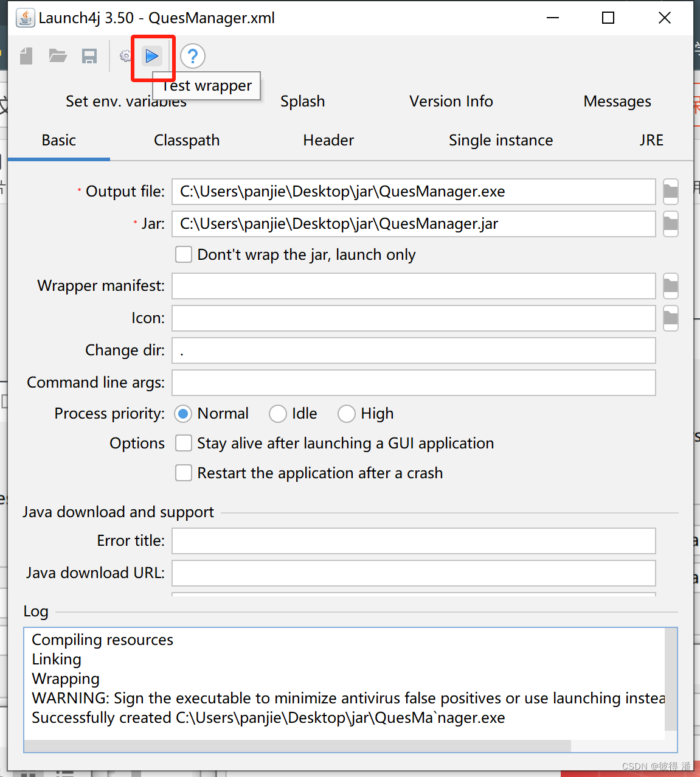
Task: Click the 'Successfully created' log line
Action: pos(268,718)
